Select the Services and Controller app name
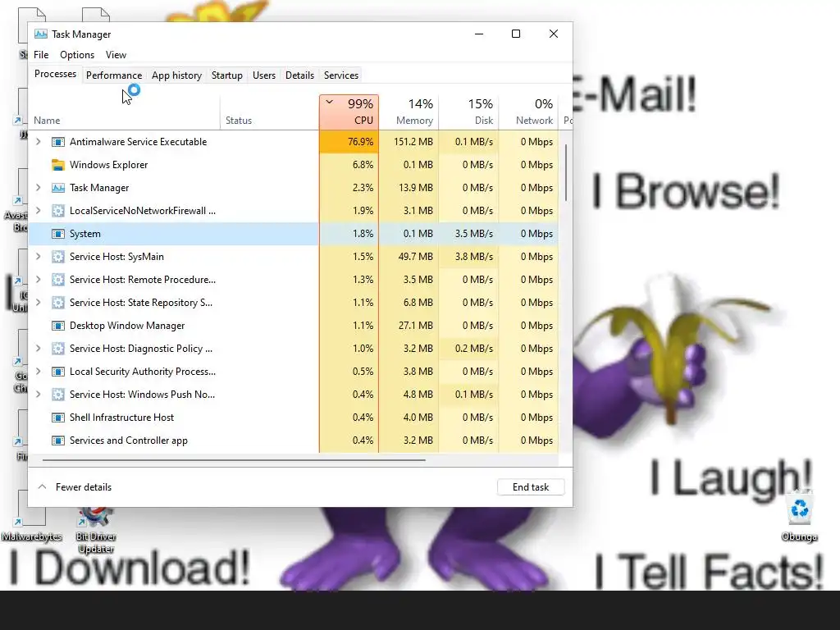840x630 pixels. (129, 441)
